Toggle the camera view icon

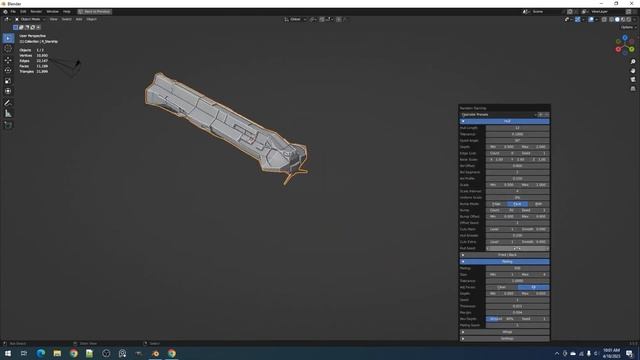point(633,80)
